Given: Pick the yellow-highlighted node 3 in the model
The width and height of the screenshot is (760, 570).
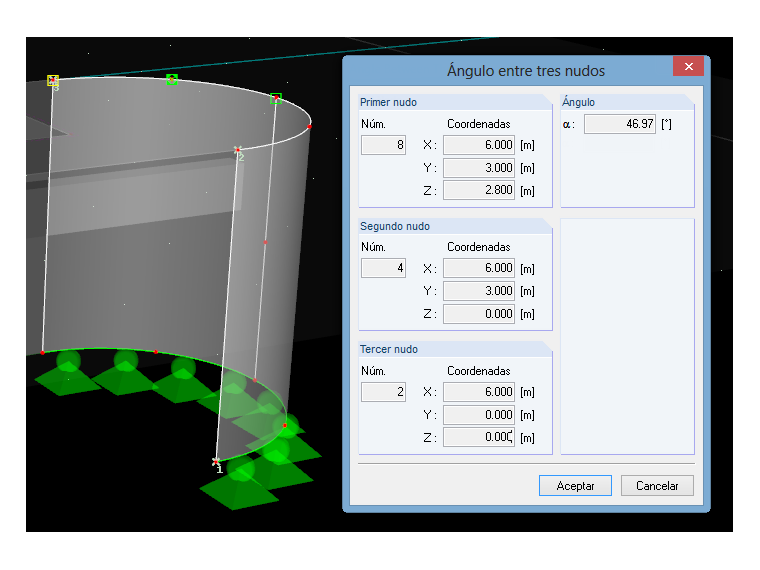Looking at the screenshot, I should (53, 80).
